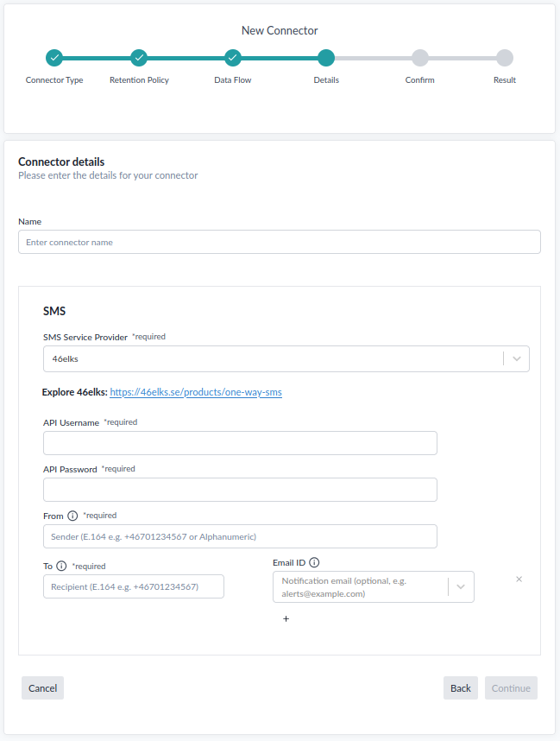Click the Connector Type completed step icon
The image size is (560, 741).
click(x=54, y=58)
